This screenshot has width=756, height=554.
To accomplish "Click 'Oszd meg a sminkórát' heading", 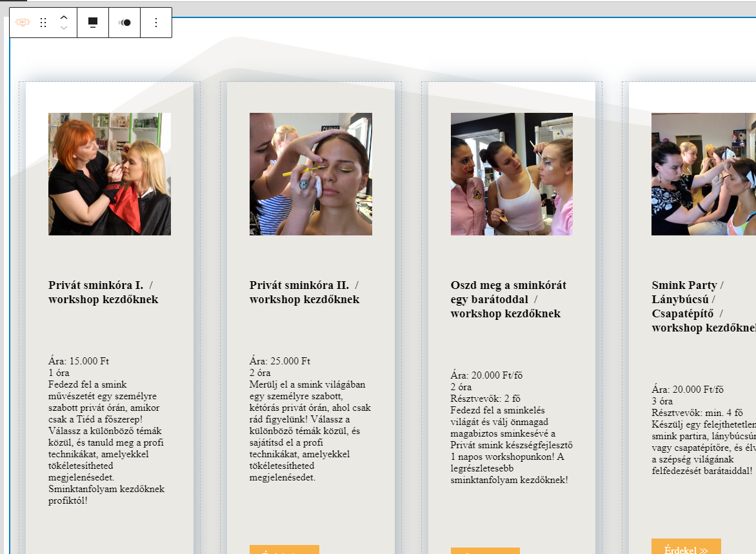I will point(508,299).
